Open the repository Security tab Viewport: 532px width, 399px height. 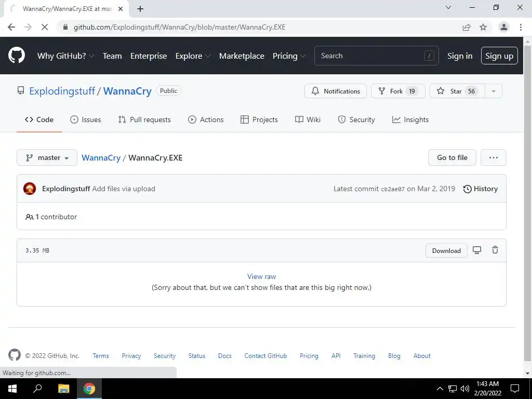356,119
